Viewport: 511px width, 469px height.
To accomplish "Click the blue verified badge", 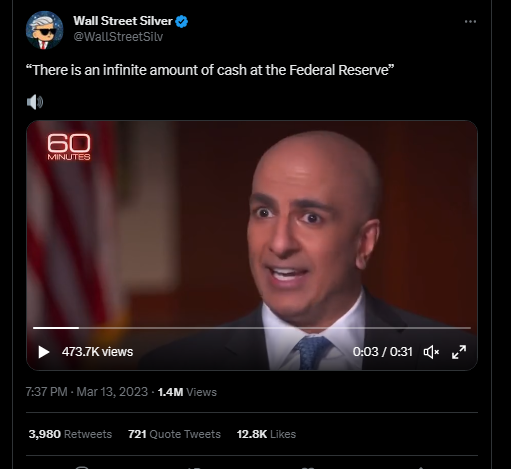I will (182, 21).
